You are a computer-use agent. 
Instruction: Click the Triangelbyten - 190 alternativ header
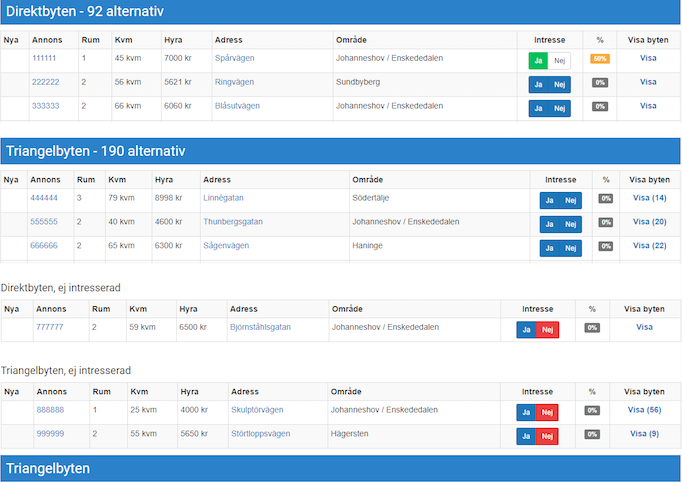(x=341, y=151)
